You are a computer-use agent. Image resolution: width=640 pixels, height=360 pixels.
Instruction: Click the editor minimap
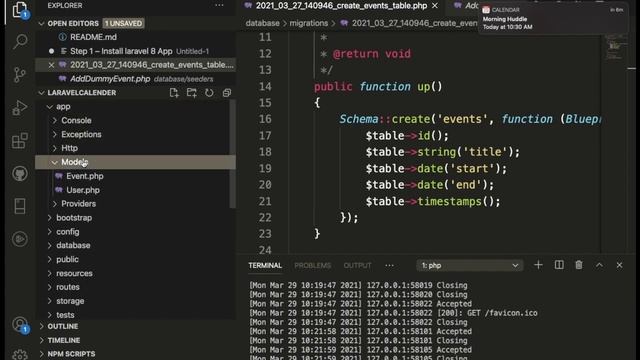tap(615, 47)
